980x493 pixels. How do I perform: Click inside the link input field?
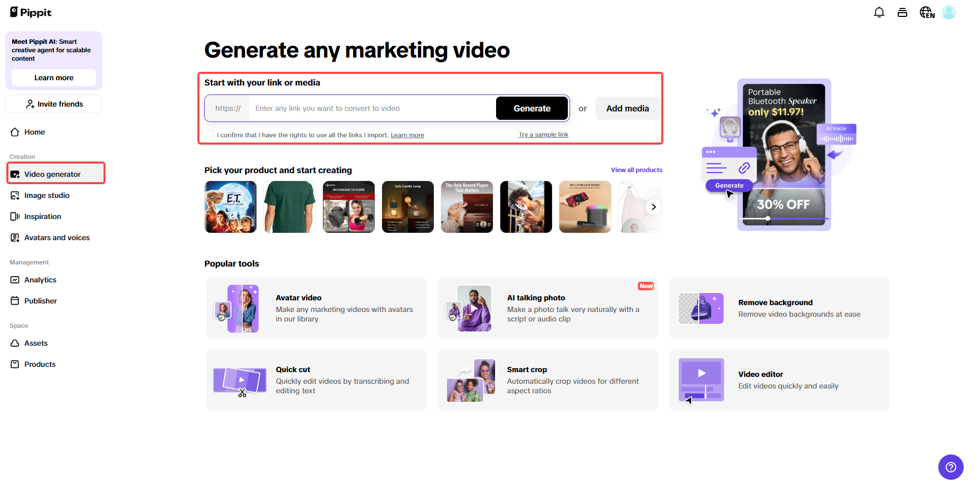(369, 108)
